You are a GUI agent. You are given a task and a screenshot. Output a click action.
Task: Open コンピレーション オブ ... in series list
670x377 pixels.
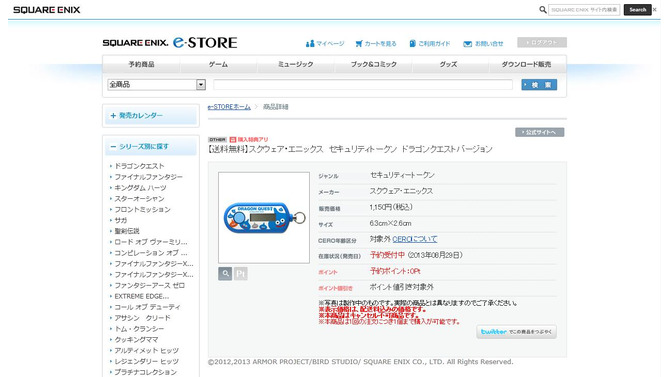[150, 253]
